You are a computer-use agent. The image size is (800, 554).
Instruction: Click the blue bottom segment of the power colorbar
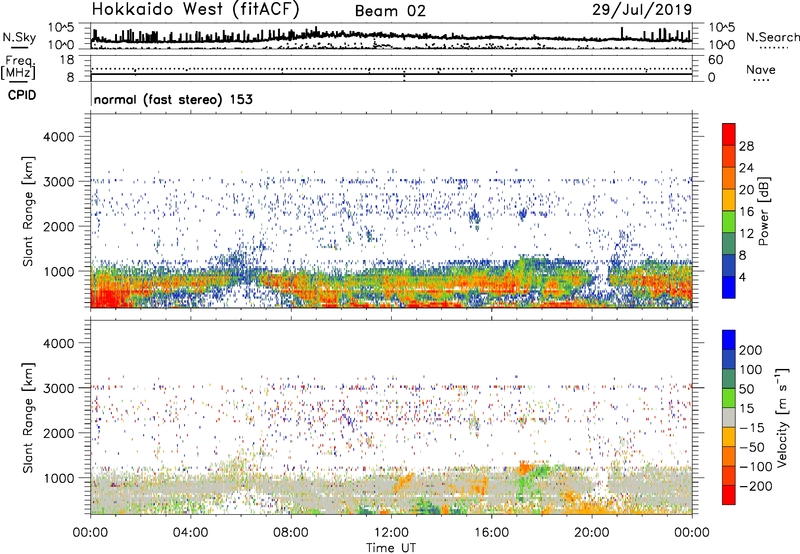(x=729, y=287)
